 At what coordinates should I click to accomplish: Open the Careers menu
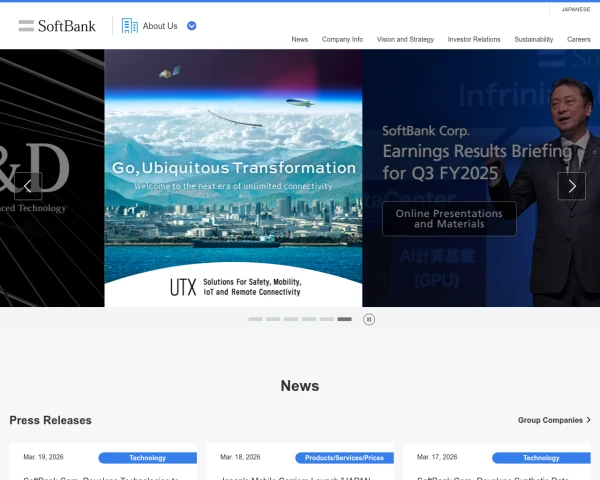pyautogui.click(x=579, y=39)
